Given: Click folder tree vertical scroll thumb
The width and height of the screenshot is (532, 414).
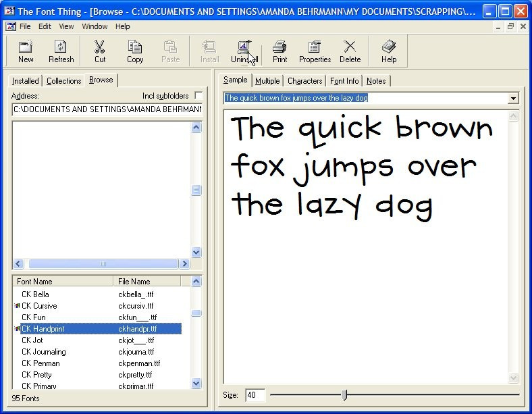Looking at the screenshot, I should (196, 190).
